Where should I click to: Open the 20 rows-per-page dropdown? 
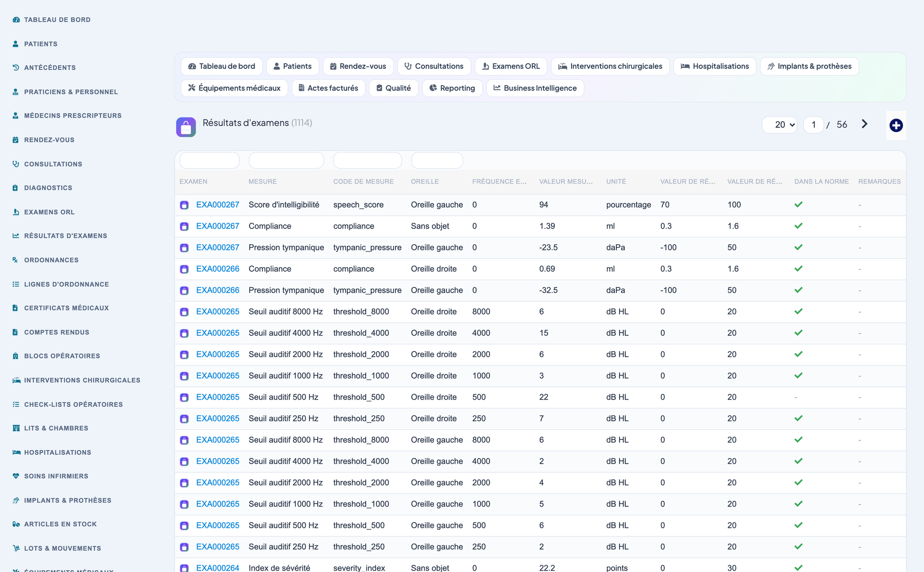point(779,124)
